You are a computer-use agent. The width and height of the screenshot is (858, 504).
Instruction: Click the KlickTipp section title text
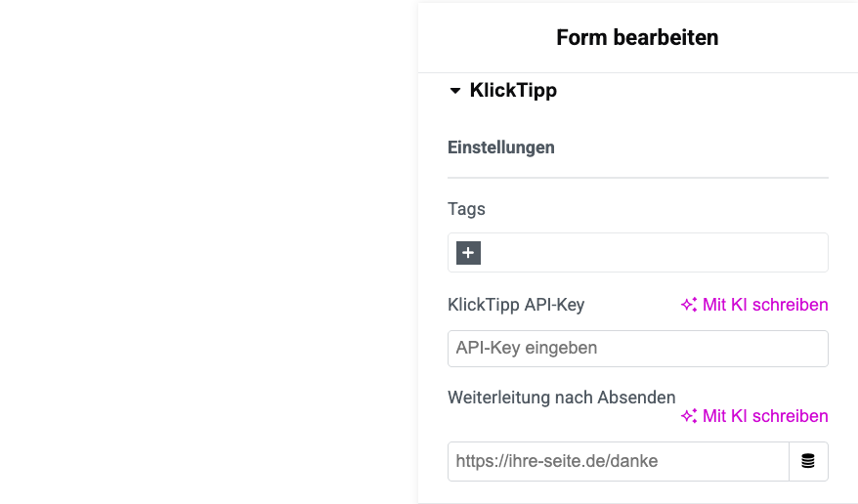coord(513,91)
